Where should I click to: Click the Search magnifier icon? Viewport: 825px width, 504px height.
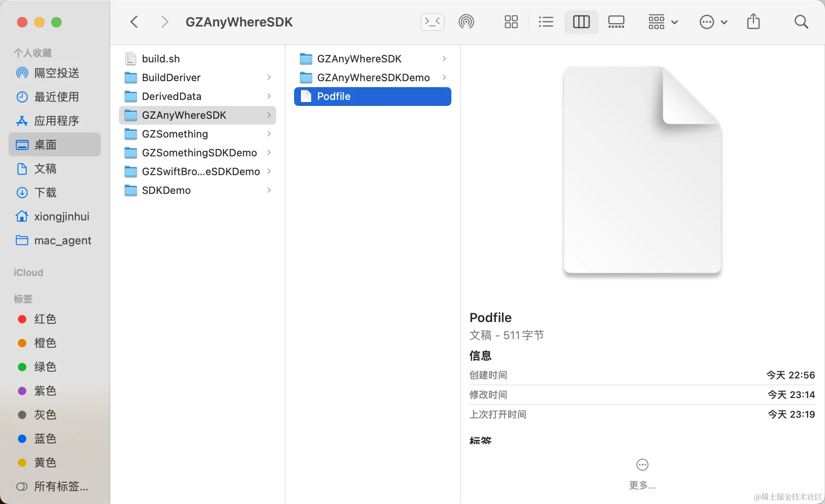pos(801,22)
